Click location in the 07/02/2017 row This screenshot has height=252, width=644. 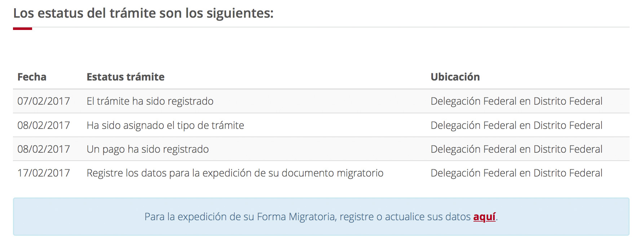click(x=516, y=101)
